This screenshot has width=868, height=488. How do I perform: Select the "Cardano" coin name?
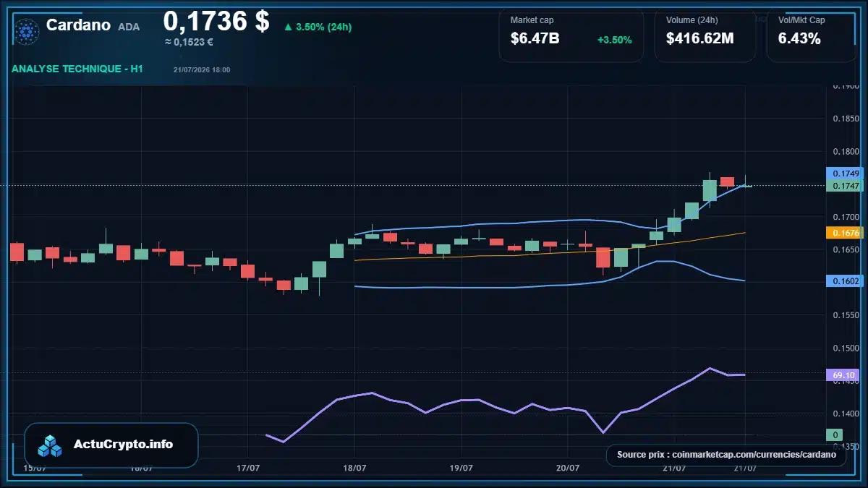point(78,25)
